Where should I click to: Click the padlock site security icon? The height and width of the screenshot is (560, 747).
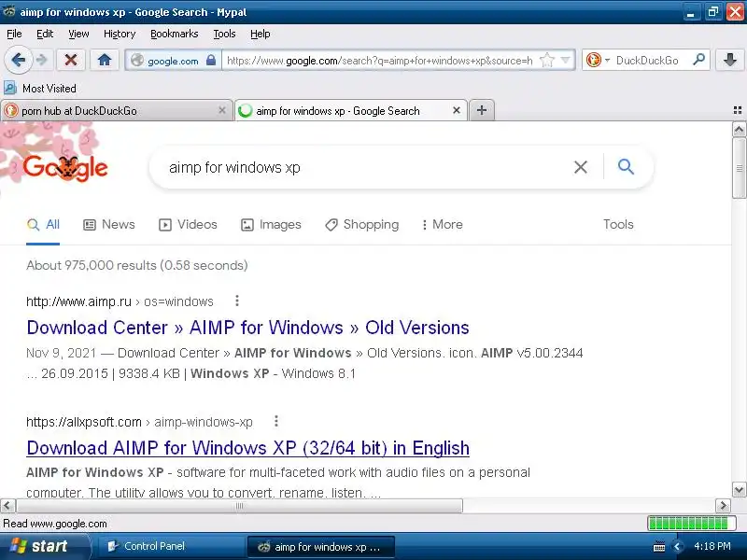click(211, 61)
